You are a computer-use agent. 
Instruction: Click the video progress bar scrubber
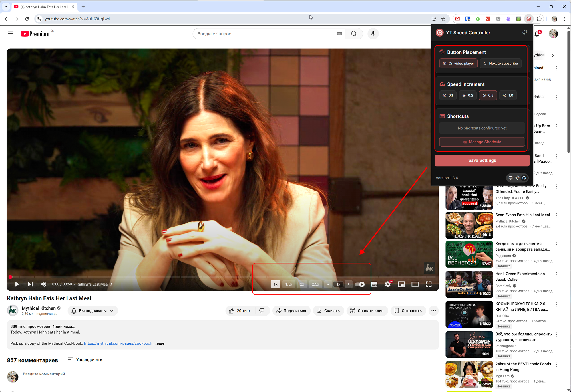coord(11,277)
